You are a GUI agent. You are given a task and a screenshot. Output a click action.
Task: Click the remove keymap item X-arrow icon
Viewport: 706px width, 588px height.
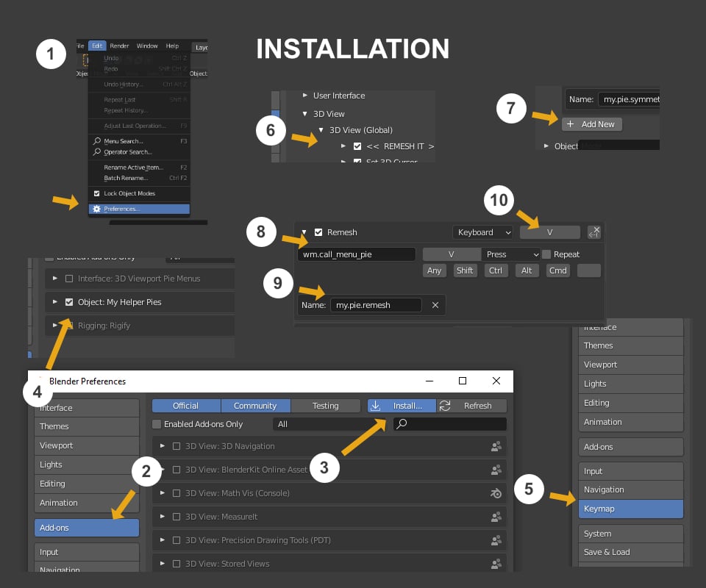tap(594, 232)
